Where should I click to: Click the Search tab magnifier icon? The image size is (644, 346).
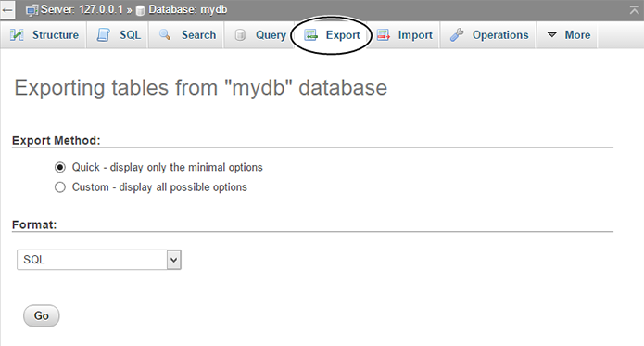click(165, 34)
